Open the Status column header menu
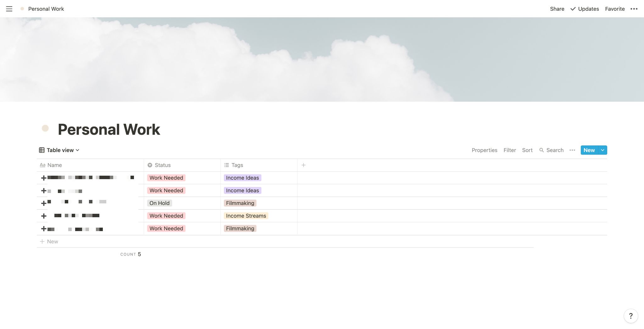Viewport: 644px width, 329px height. (163, 165)
